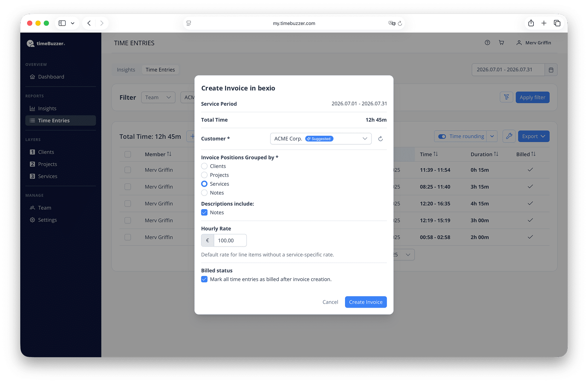The width and height of the screenshot is (588, 384).
Task: Toggle the browser sidebar icon
Action: [x=62, y=23]
